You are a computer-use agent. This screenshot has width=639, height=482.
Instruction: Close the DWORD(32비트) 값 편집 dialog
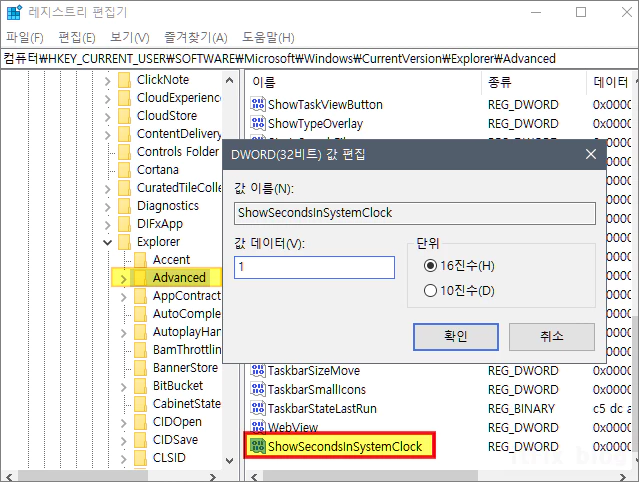click(591, 154)
